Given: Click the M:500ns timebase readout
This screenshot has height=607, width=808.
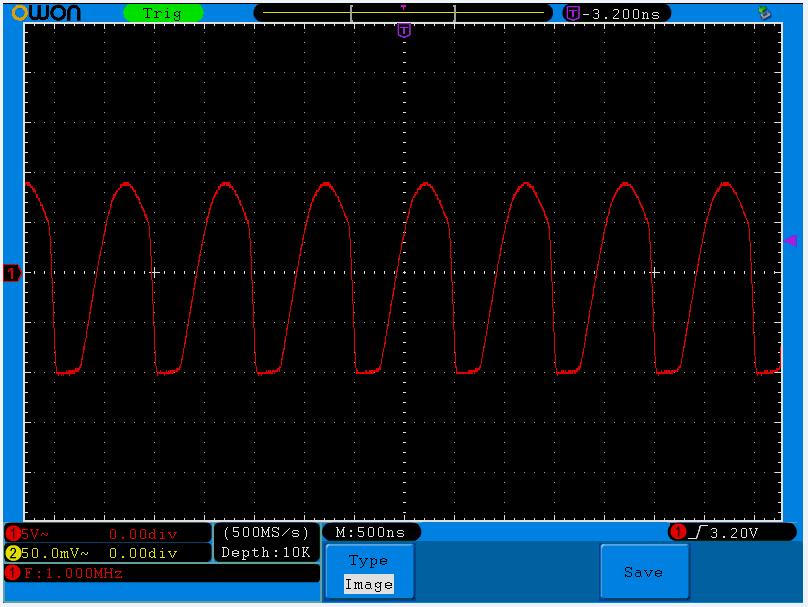Looking at the screenshot, I should 370,532.
